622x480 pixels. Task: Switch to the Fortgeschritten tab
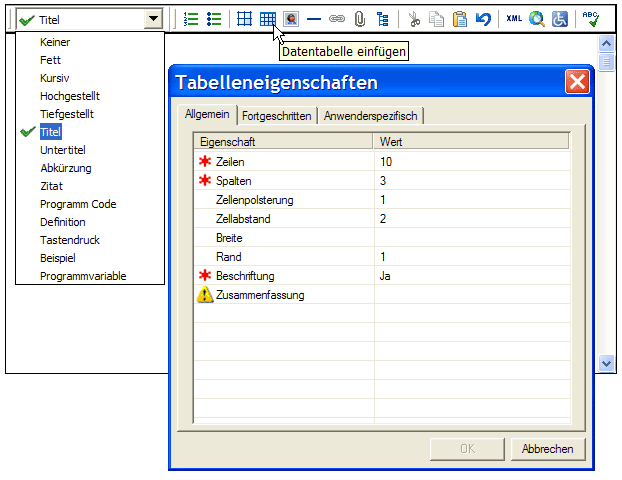(x=276, y=116)
